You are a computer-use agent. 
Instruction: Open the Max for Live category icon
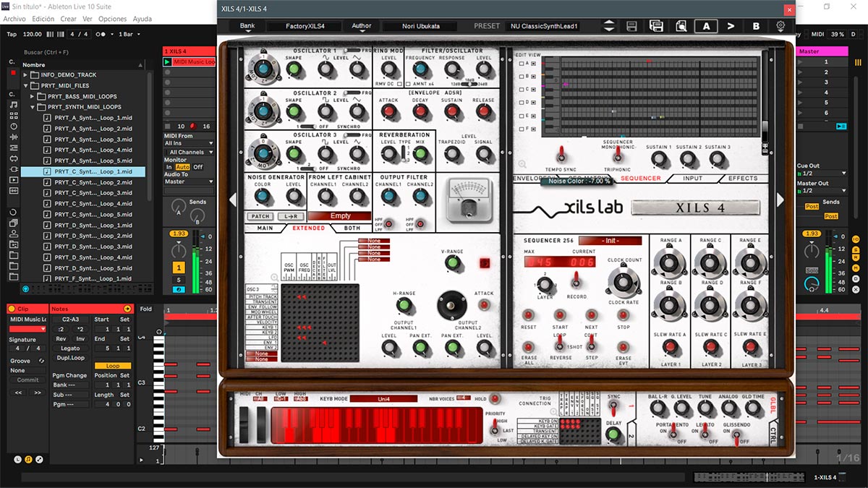13,158
